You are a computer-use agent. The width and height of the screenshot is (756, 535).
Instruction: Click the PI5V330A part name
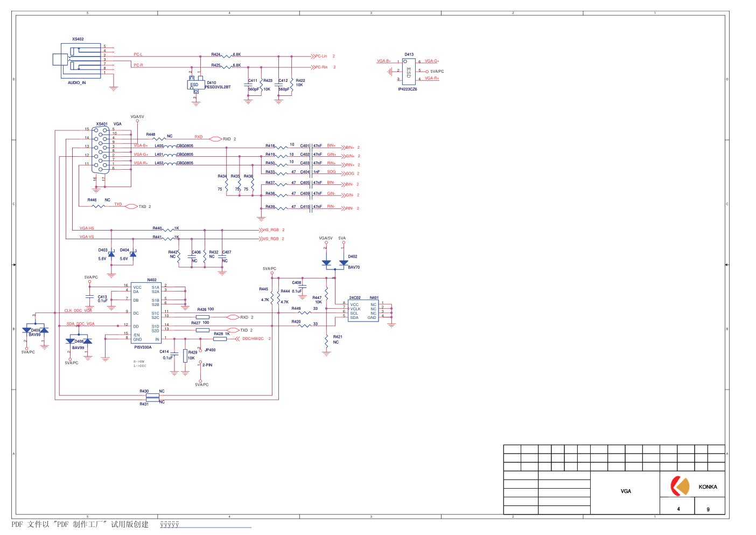point(143,348)
